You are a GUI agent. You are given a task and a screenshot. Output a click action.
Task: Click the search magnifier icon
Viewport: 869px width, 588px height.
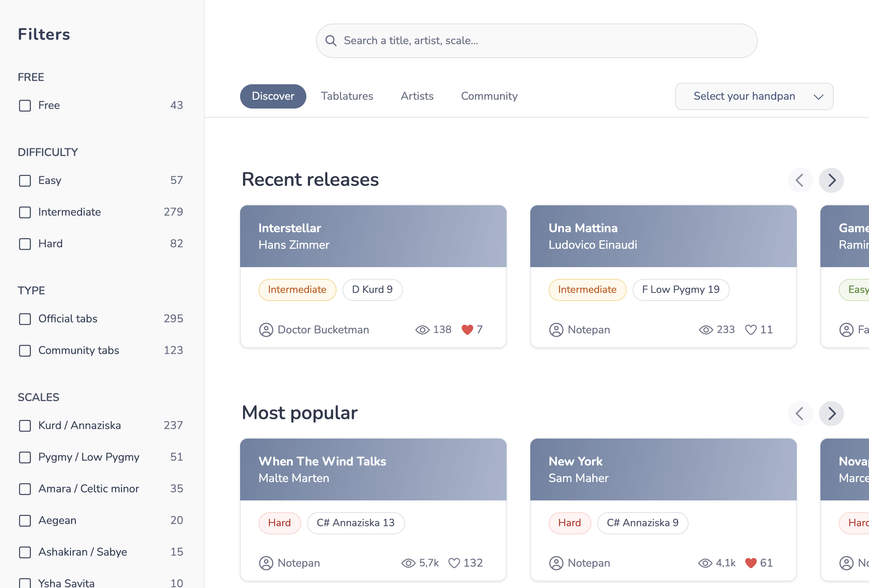[331, 40]
